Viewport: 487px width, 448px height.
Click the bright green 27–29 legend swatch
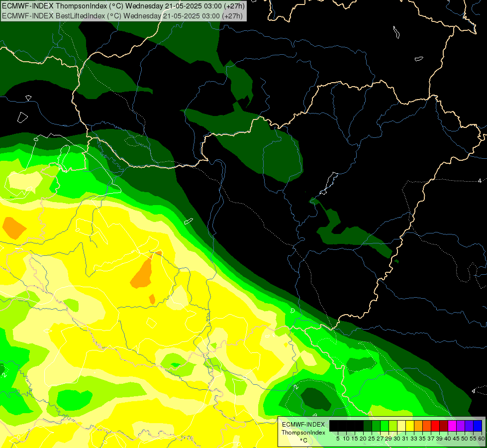(x=385, y=426)
